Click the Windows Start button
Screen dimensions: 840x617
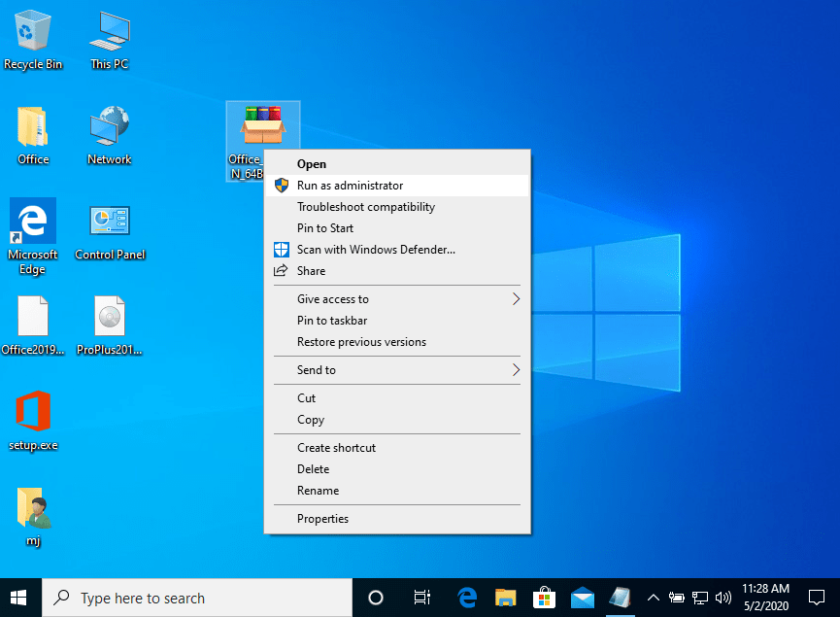point(19,598)
